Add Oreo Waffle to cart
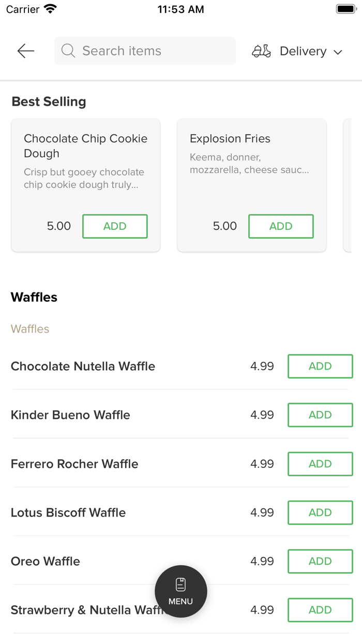Image resolution: width=362 pixels, height=644 pixels. pyautogui.click(x=320, y=561)
